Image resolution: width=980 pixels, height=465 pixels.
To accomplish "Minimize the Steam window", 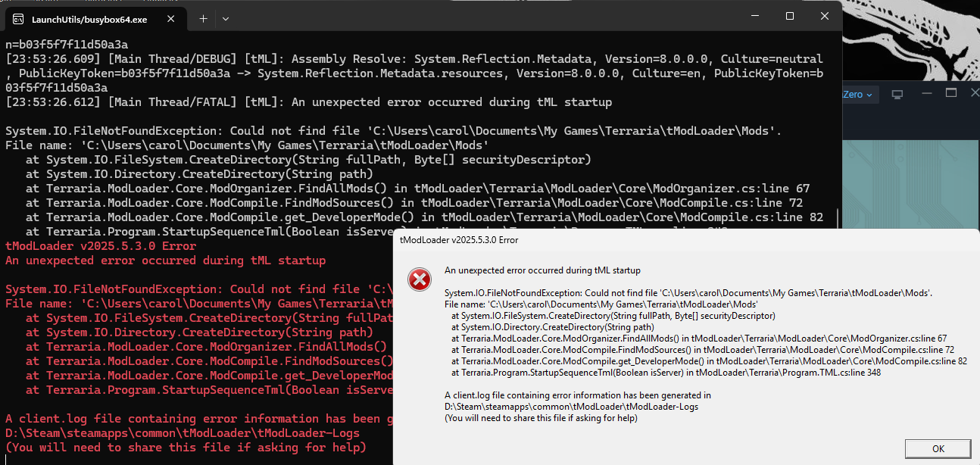I will coord(925,93).
